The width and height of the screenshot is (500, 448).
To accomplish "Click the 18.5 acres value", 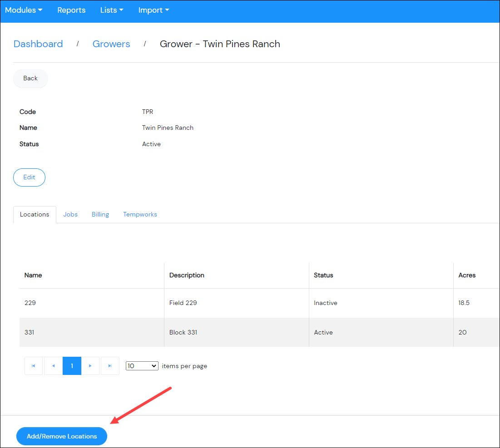I will click(464, 303).
